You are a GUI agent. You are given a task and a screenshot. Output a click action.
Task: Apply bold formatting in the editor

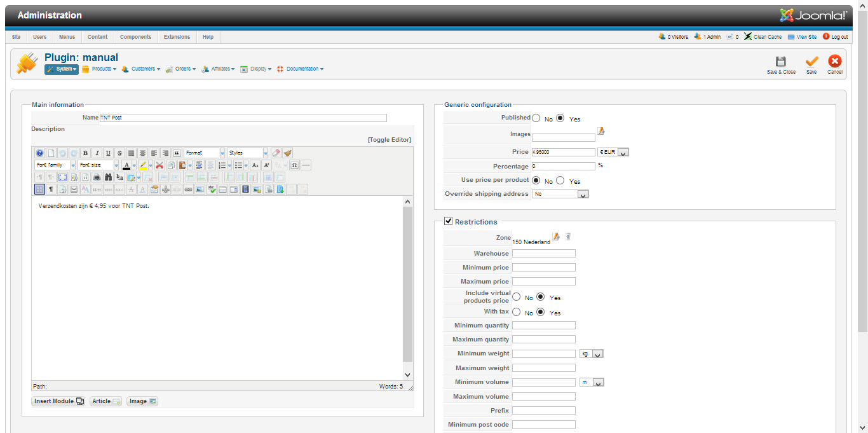coord(86,153)
